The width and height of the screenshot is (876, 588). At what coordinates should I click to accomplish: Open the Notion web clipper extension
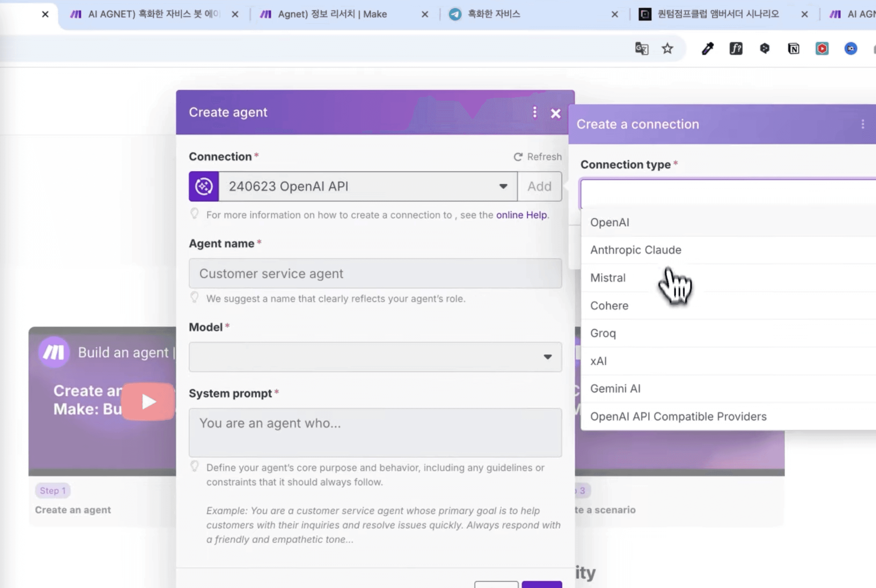click(793, 49)
